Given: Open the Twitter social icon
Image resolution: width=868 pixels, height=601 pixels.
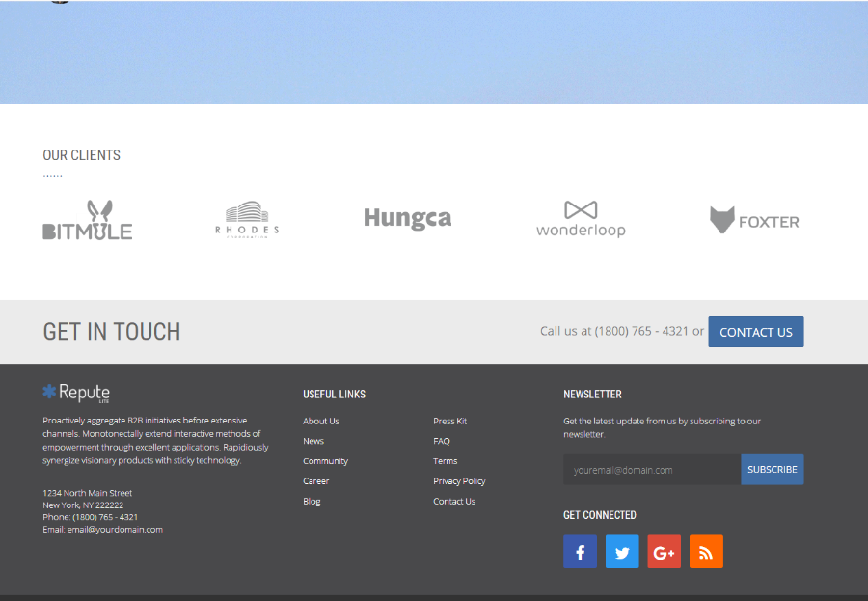Looking at the screenshot, I should pyautogui.click(x=622, y=552).
